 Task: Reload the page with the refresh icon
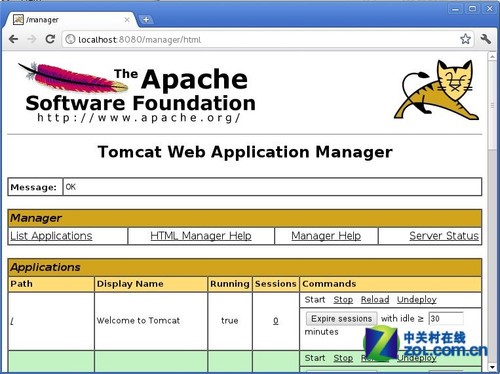[50, 39]
